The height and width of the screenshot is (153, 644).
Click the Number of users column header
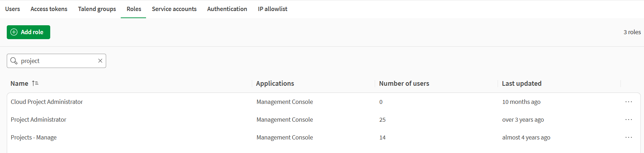[404, 83]
